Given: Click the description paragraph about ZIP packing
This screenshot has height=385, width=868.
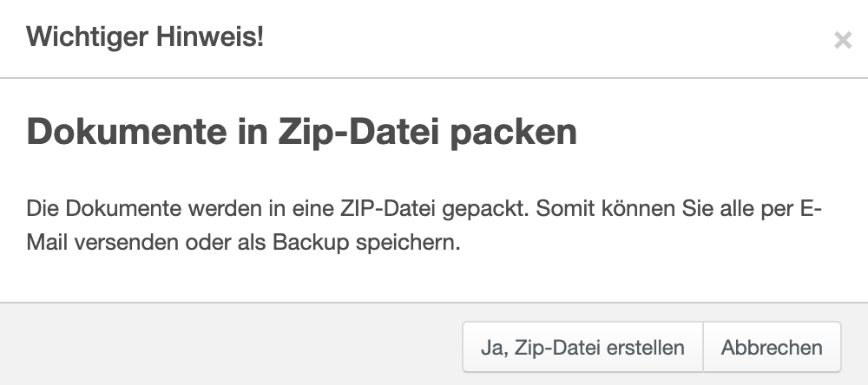Looking at the screenshot, I should coord(424,225).
